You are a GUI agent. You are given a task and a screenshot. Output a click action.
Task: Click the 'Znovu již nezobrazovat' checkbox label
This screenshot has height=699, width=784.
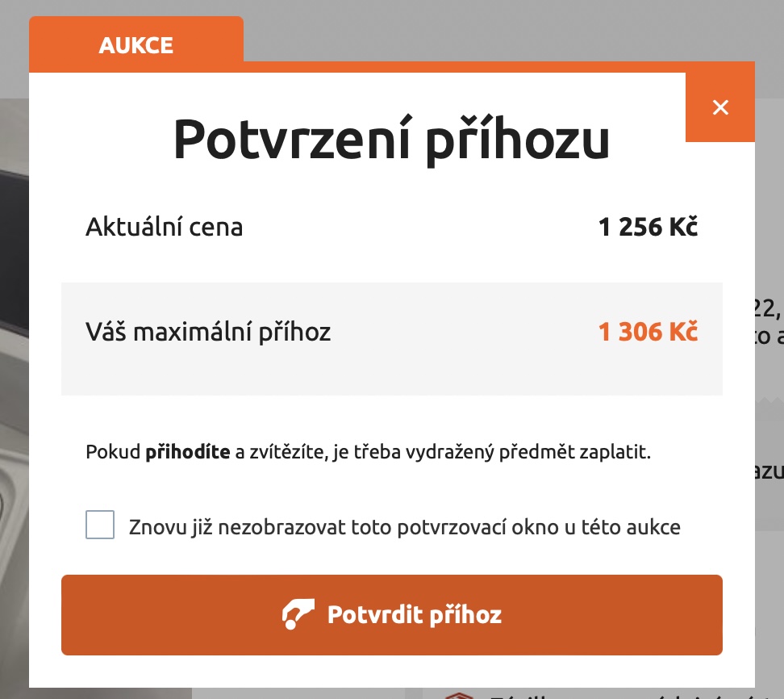404,528
